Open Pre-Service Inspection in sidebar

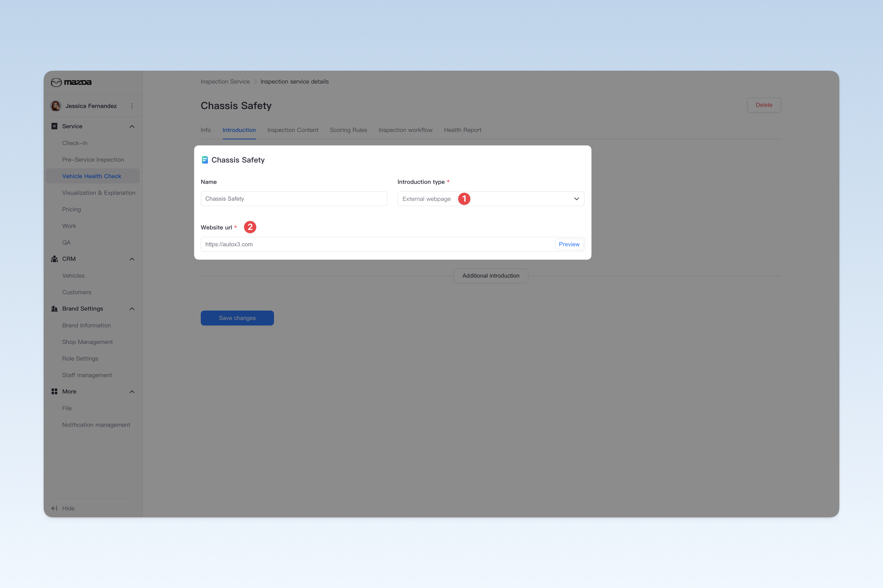pos(93,159)
